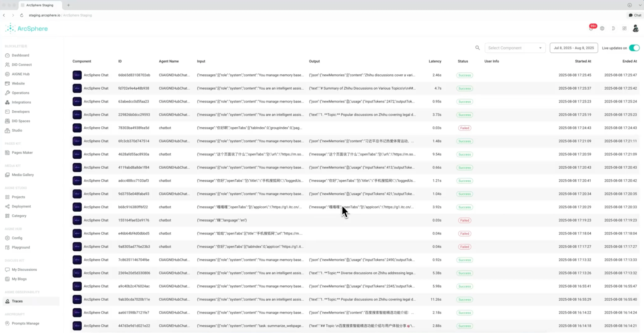Turn off the Live updates toggle
Screen dimensions: 644x333
[634, 48]
